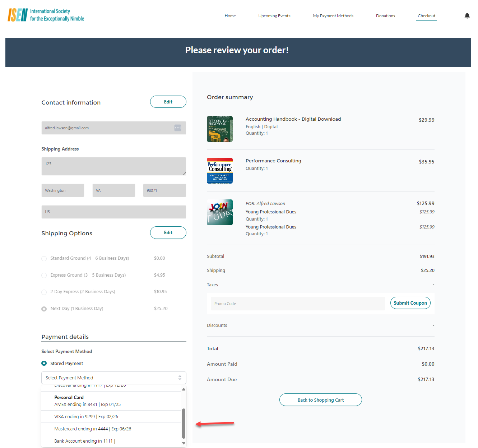478x448 pixels.
Task: Select Standard Ground shipping option
Action: point(44,258)
